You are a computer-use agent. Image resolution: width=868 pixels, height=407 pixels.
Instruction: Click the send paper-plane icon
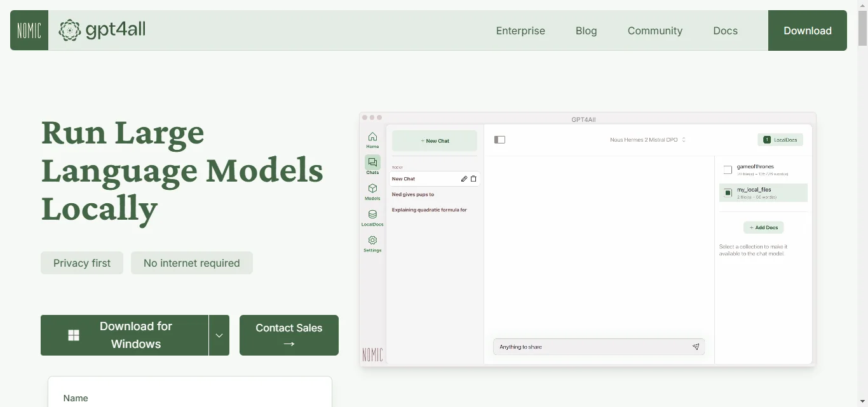pyautogui.click(x=696, y=347)
